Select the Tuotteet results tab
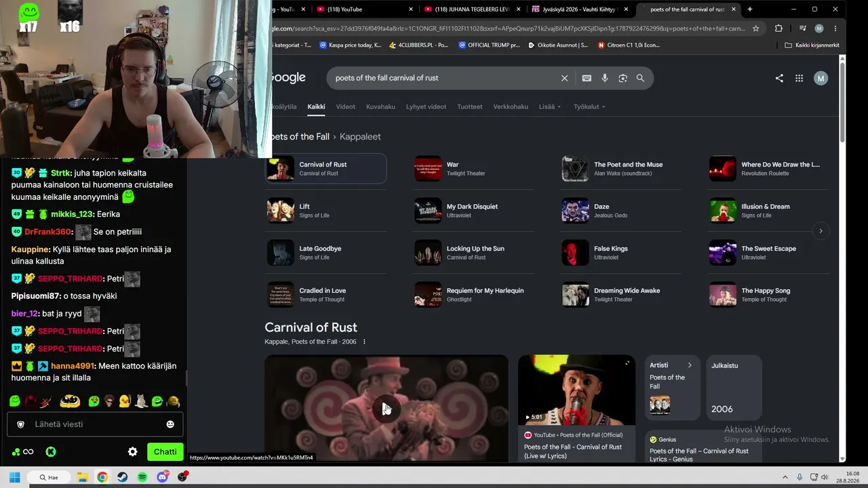This screenshot has height=488, width=868. point(470,106)
